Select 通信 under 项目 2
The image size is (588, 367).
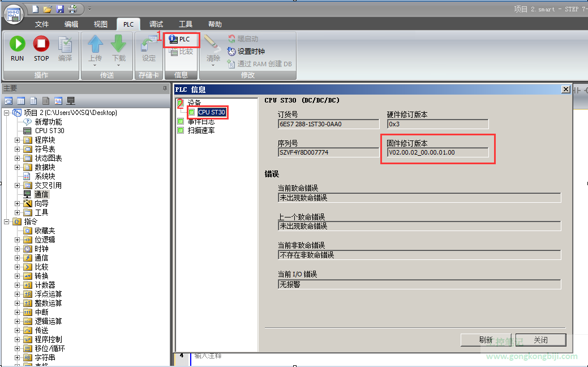[x=41, y=194]
